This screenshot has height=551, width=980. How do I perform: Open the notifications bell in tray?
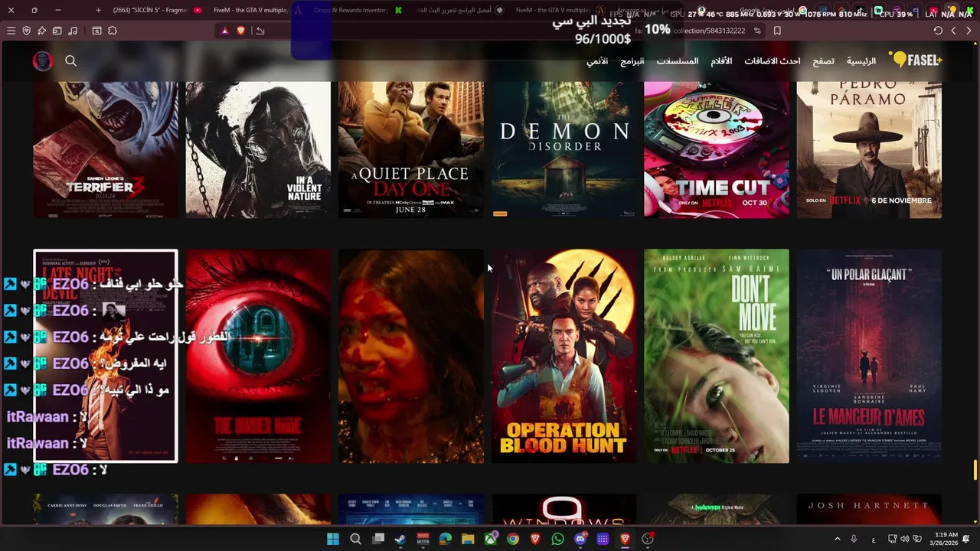[967, 539]
